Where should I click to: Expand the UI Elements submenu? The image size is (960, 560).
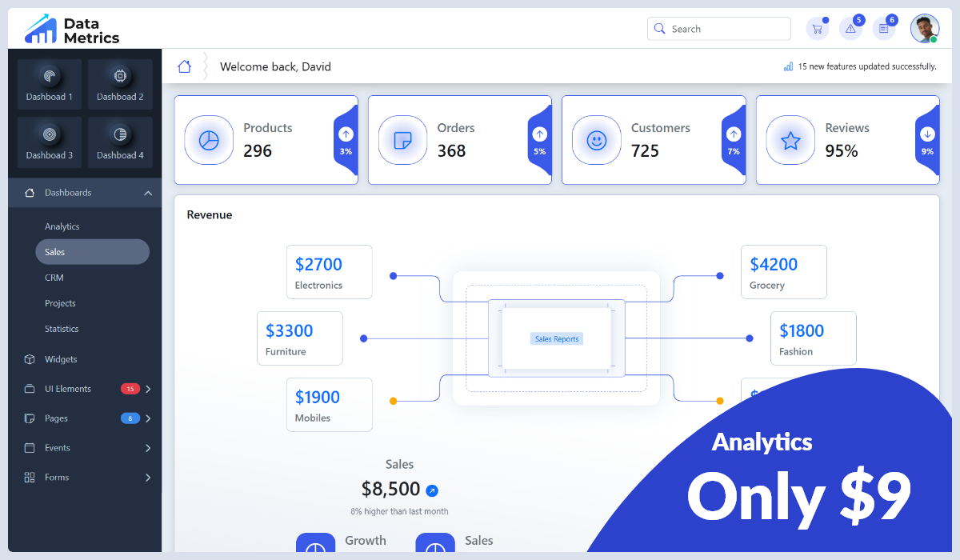click(147, 389)
